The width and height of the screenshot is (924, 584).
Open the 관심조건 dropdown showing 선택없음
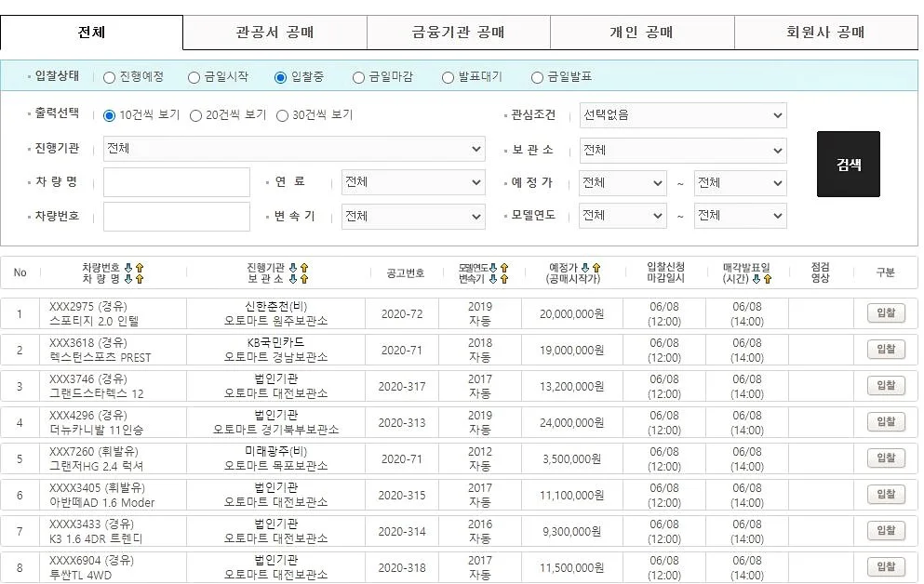pos(683,115)
